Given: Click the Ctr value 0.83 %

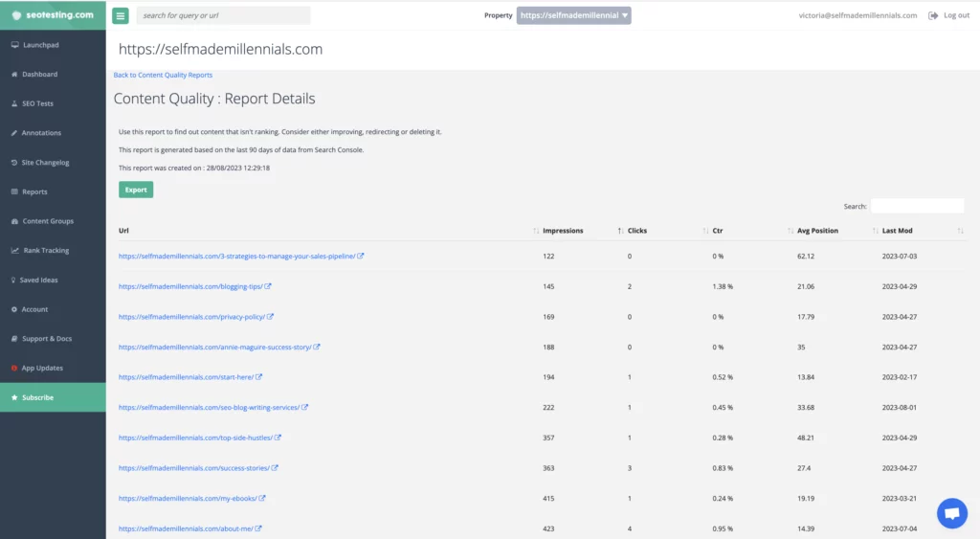Looking at the screenshot, I should click(x=723, y=468).
